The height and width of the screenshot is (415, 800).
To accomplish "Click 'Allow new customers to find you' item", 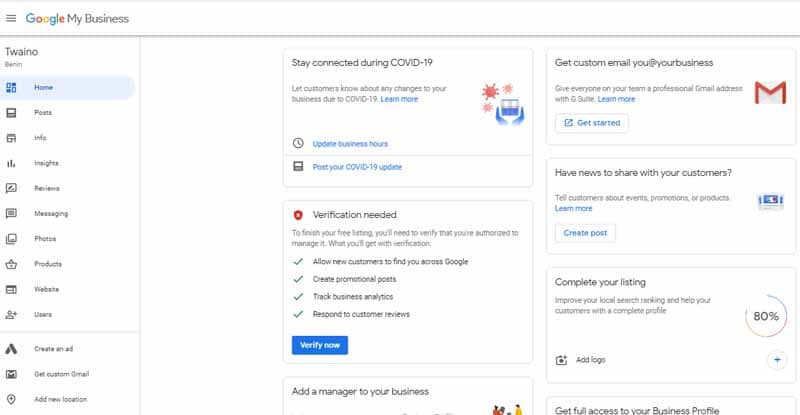I will tap(390, 261).
